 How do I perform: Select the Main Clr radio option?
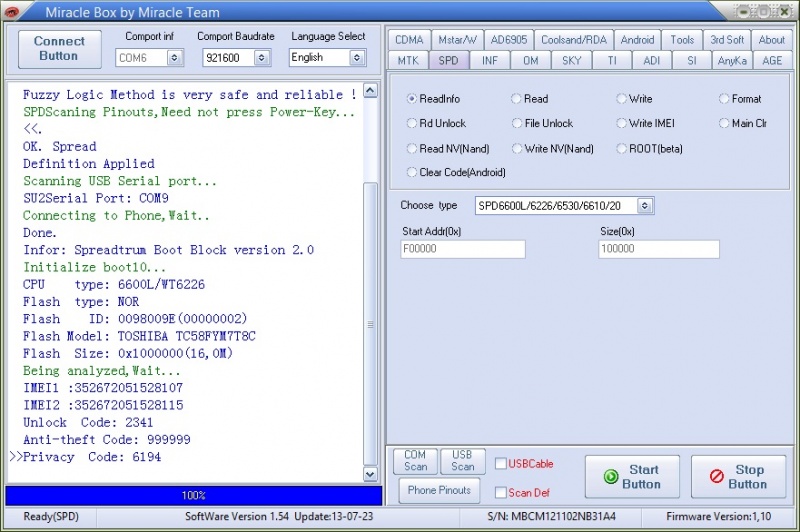click(x=724, y=123)
